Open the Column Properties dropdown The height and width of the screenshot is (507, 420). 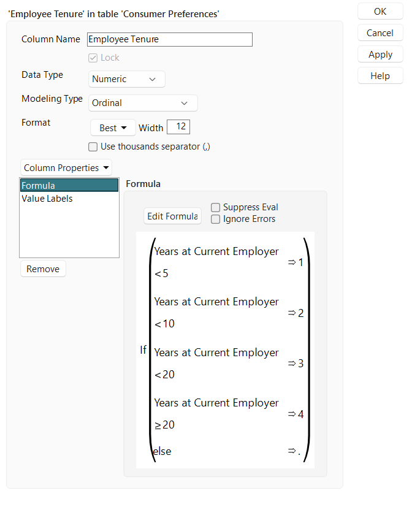coord(66,167)
